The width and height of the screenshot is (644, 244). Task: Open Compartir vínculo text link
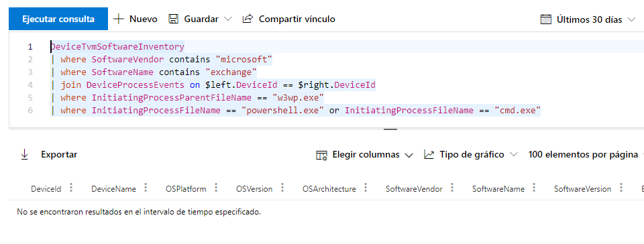297,19
